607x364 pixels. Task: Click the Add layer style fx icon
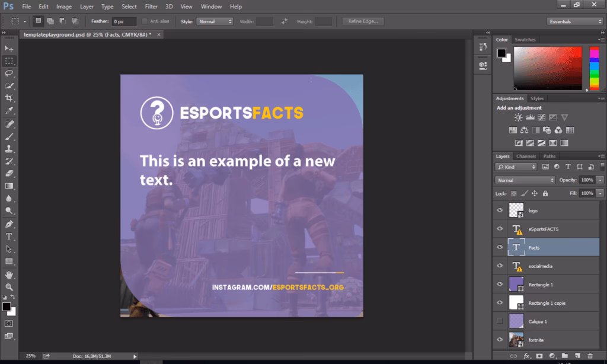tap(527, 357)
